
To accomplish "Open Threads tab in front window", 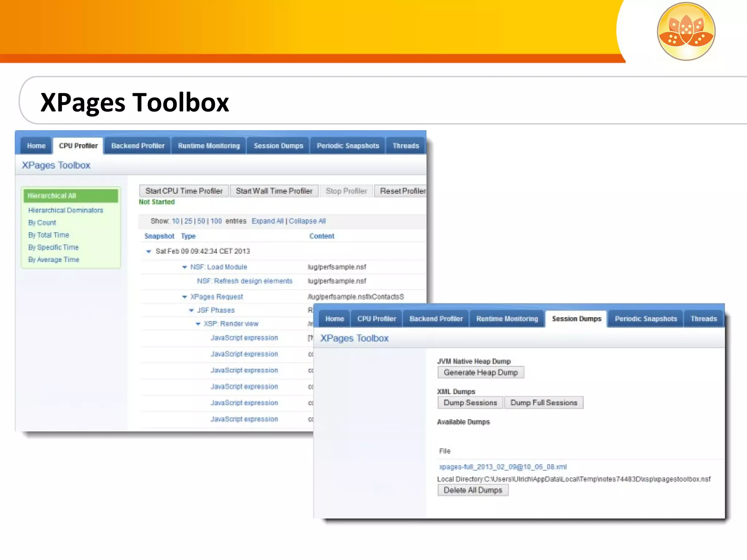I will [704, 319].
